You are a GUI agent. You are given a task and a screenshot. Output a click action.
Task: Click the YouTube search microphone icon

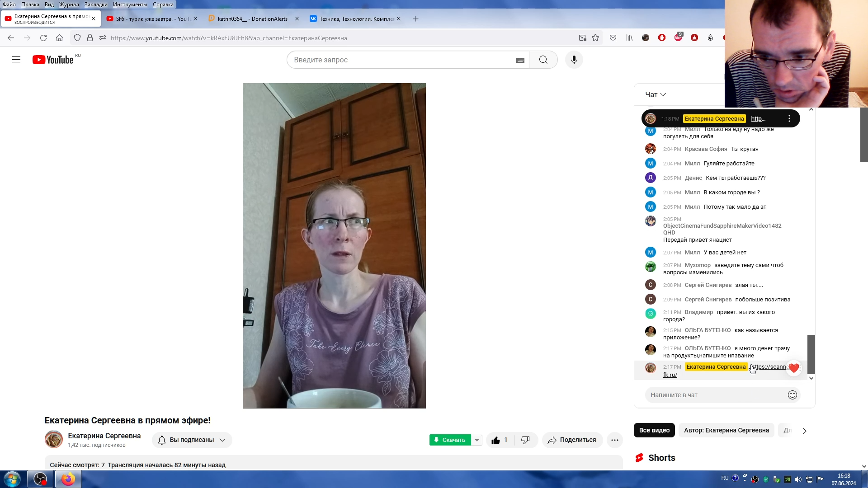pyautogui.click(x=574, y=60)
